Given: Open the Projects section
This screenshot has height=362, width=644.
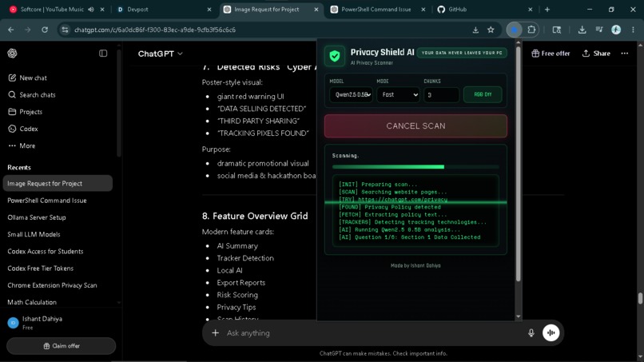Looking at the screenshot, I should 25,112.
